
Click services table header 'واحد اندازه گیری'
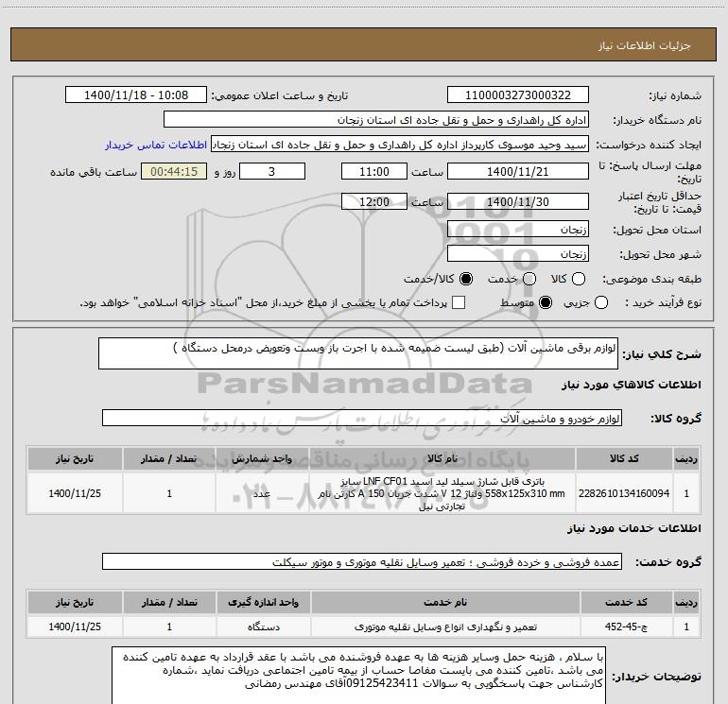pos(263,602)
